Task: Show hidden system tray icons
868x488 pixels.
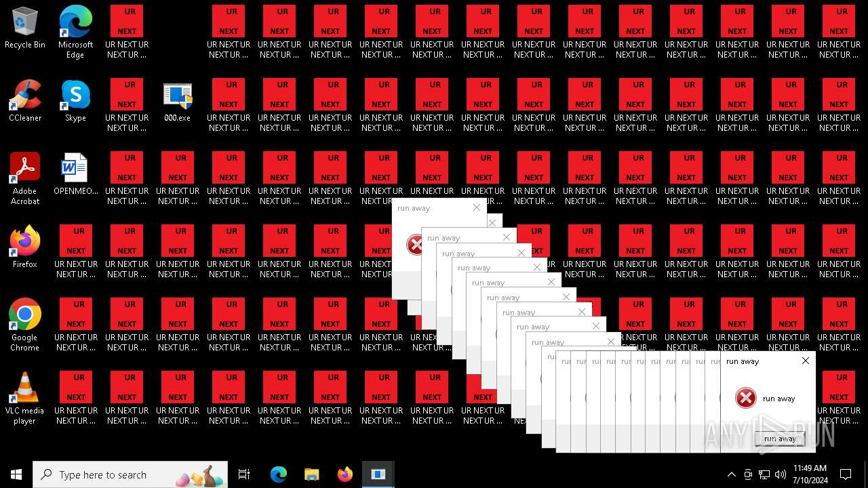Action: click(x=731, y=474)
